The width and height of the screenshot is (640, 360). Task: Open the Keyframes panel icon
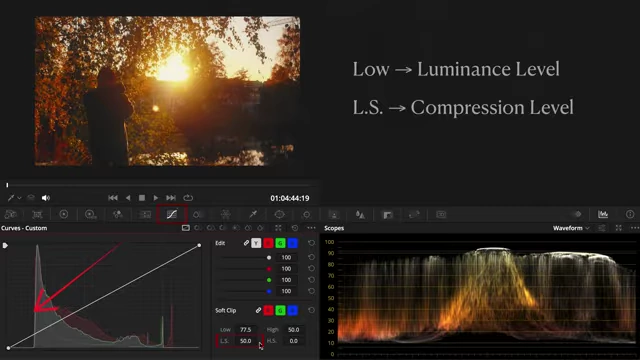point(578,214)
